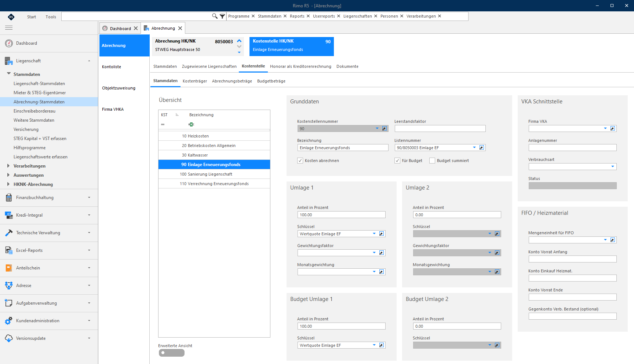
Task: Click the Leerstandsfaktor input field
Action: [440, 129]
